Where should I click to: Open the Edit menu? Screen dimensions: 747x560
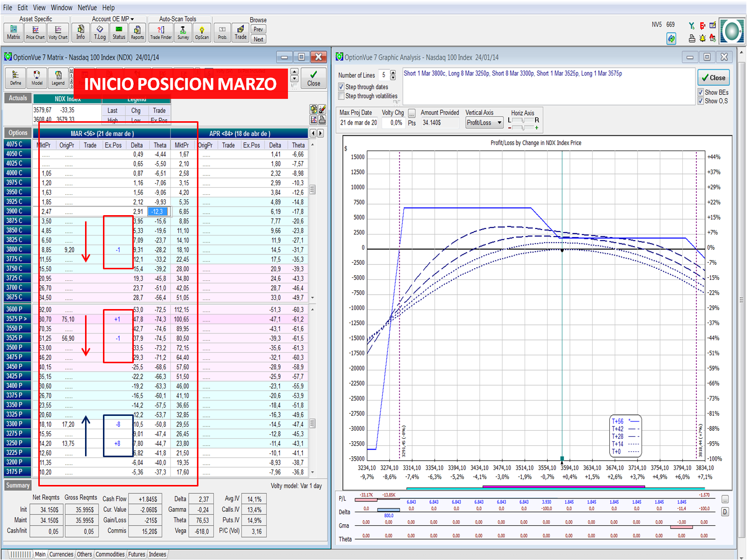23,7
